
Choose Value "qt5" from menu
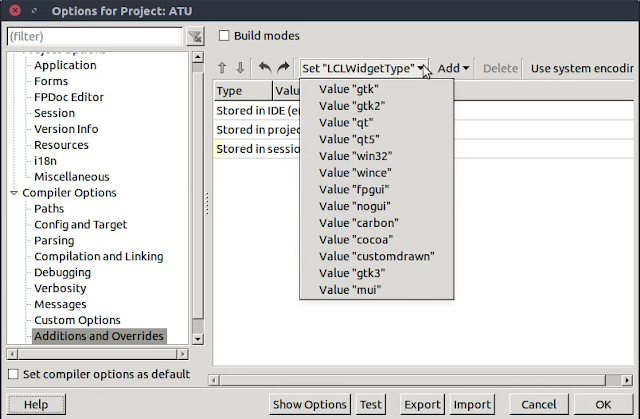[x=376, y=139]
